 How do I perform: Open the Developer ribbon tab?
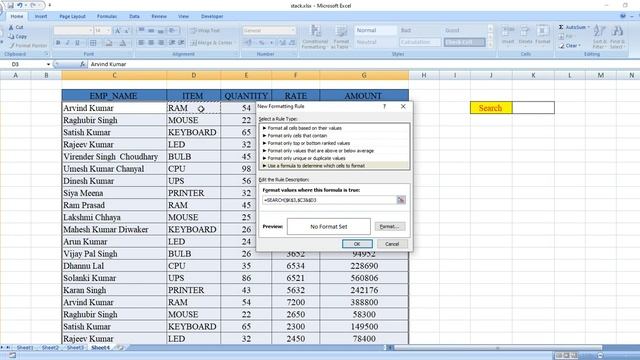[212, 16]
